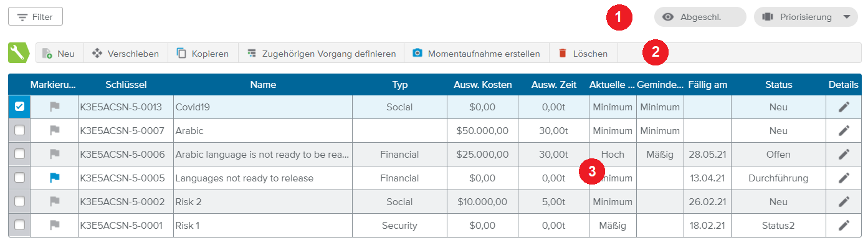Check the box for the Arabic row
The height and width of the screenshot is (245, 868).
pyautogui.click(x=19, y=131)
